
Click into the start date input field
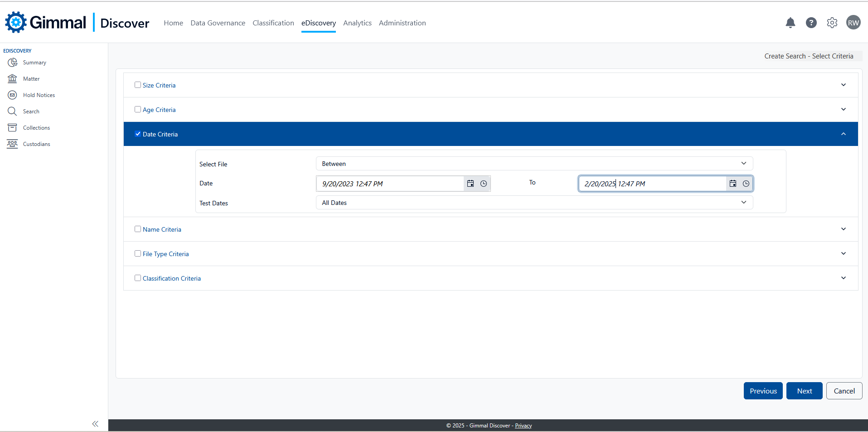[390, 184]
